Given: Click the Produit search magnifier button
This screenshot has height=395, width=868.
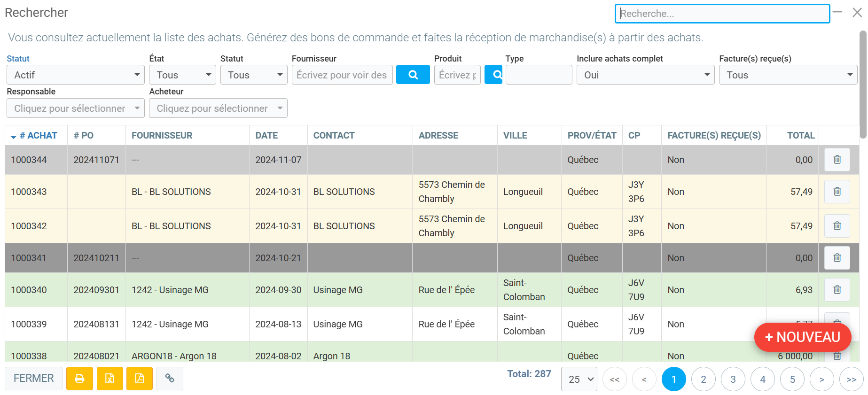Looking at the screenshot, I should [494, 75].
